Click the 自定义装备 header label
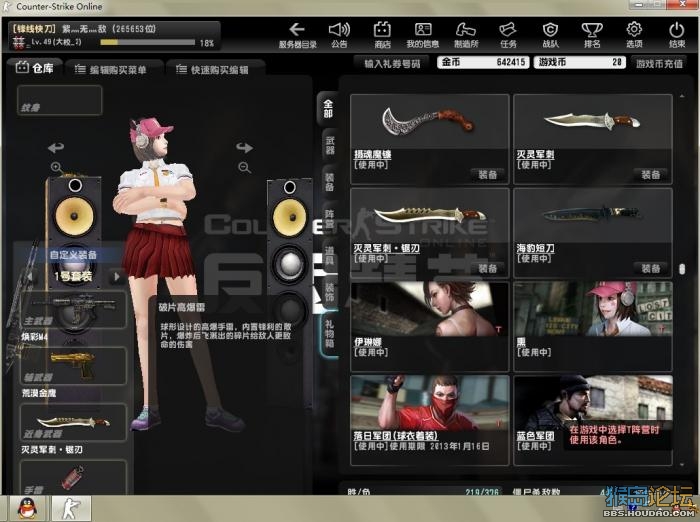Viewport: 700px width, 522px height. pyautogui.click(x=73, y=255)
